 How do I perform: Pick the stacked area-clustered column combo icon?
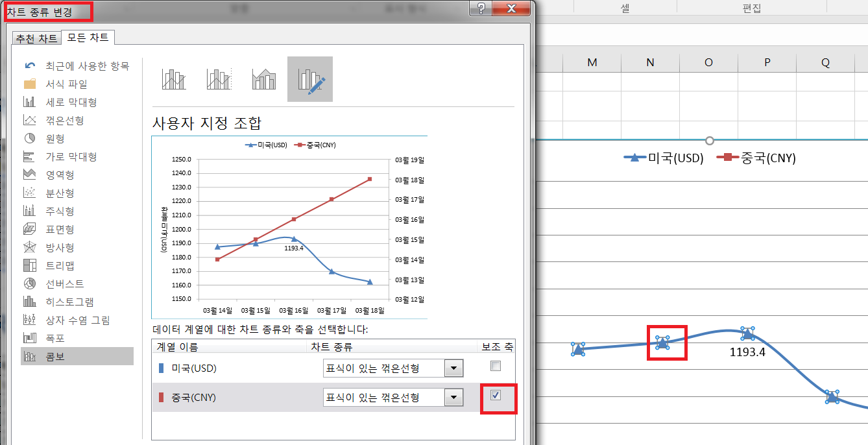[265, 79]
